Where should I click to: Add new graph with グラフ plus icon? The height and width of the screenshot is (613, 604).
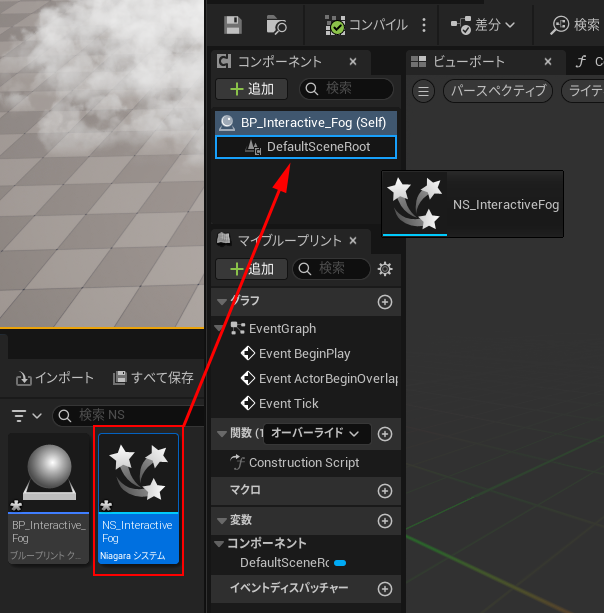[384, 301]
